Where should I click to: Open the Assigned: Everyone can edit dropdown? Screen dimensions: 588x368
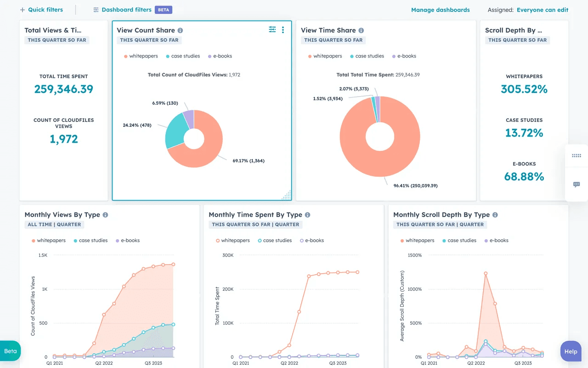click(542, 9)
